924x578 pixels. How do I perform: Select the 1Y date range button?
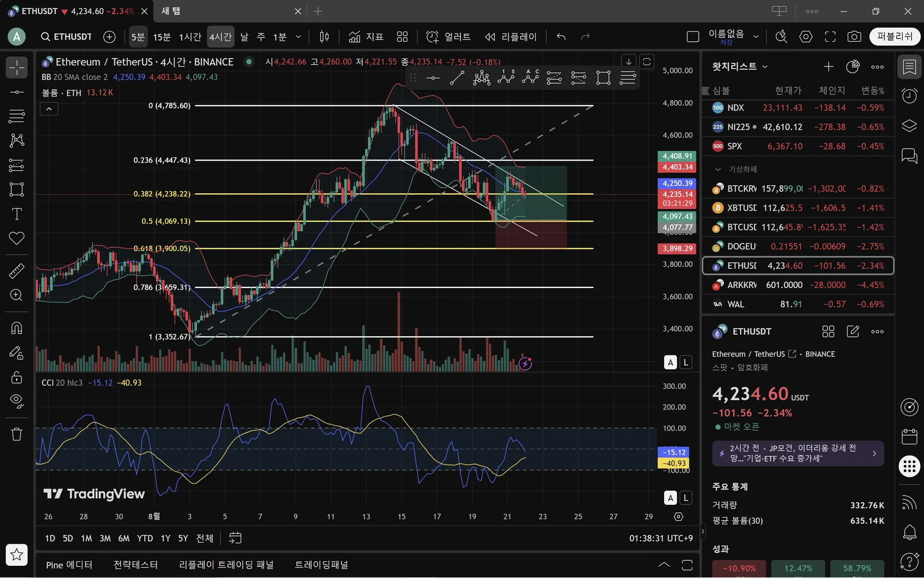tap(166, 538)
